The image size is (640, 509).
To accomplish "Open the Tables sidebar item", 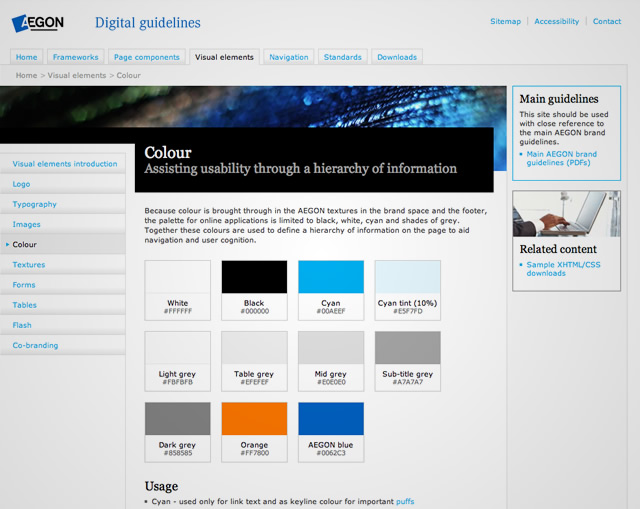I will (63, 305).
